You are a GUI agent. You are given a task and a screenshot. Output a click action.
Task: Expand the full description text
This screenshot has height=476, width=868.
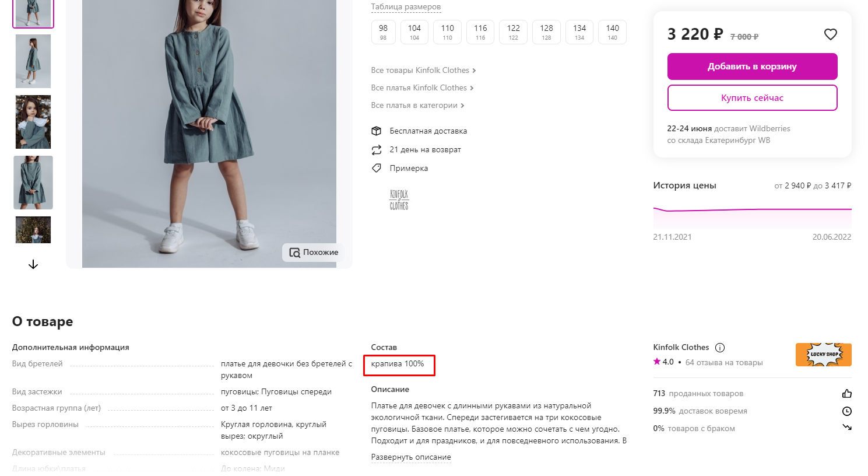click(411, 457)
